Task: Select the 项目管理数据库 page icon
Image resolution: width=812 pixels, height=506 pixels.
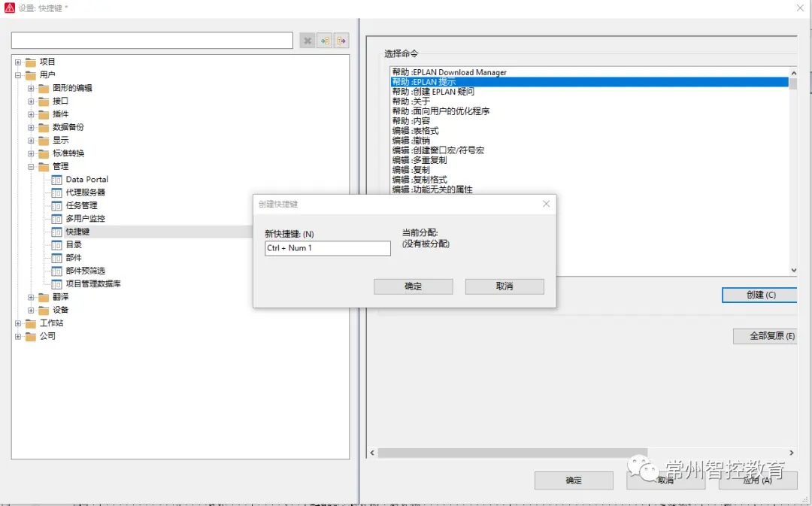Action: pyautogui.click(x=56, y=283)
